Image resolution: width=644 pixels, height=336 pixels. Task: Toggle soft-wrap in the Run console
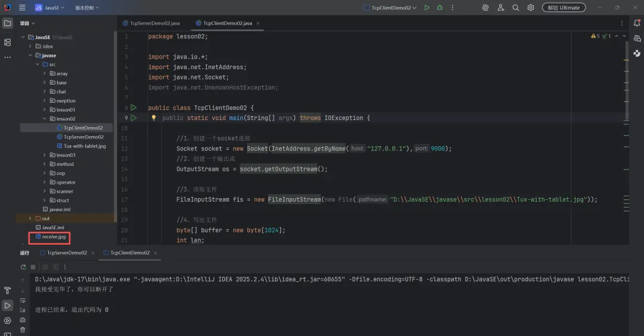(23, 300)
